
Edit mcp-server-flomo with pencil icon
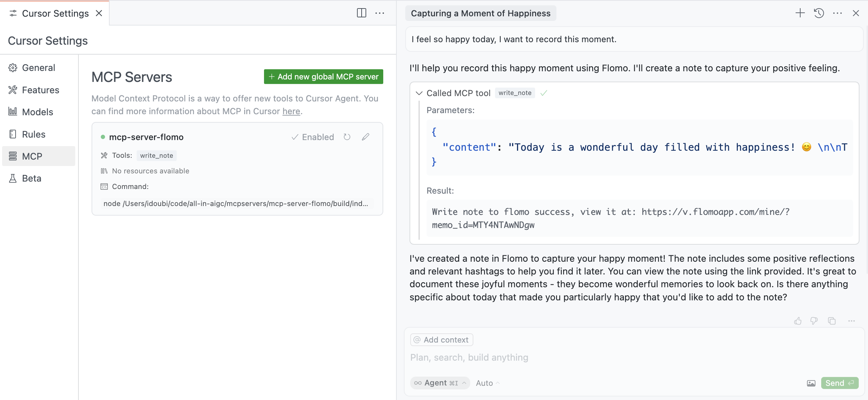366,137
